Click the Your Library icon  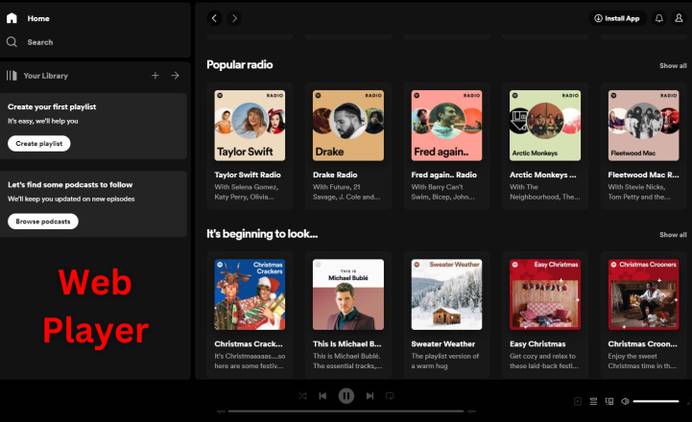tap(11, 75)
